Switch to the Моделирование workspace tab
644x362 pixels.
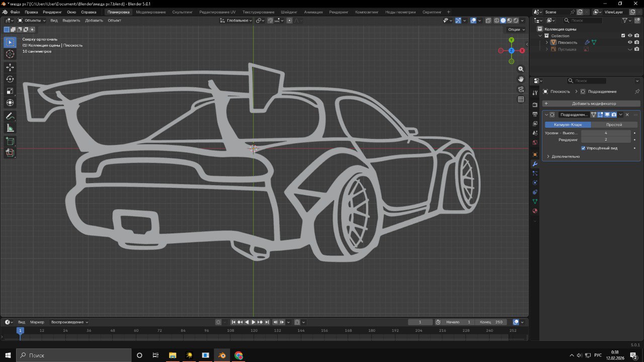(x=151, y=12)
